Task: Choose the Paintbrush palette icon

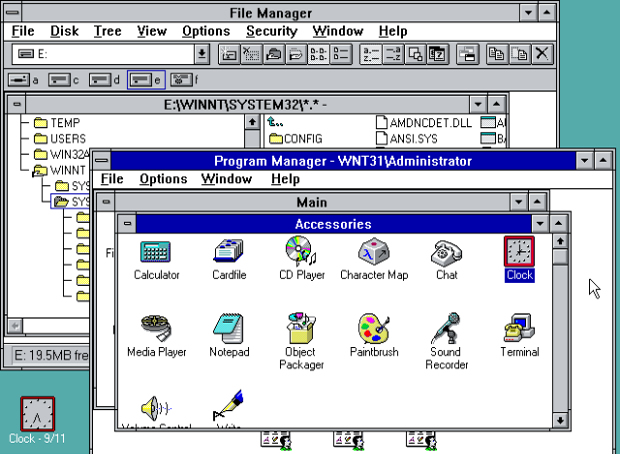Action: 374,328
